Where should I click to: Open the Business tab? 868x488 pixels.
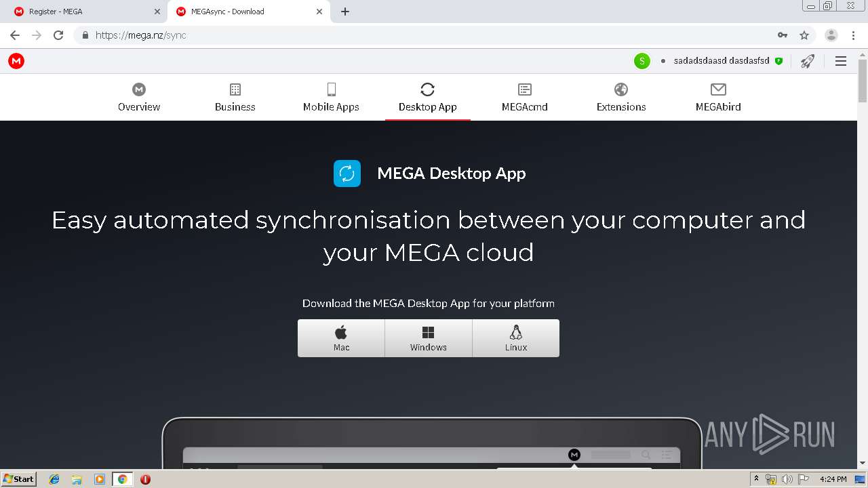pos(235,98)
